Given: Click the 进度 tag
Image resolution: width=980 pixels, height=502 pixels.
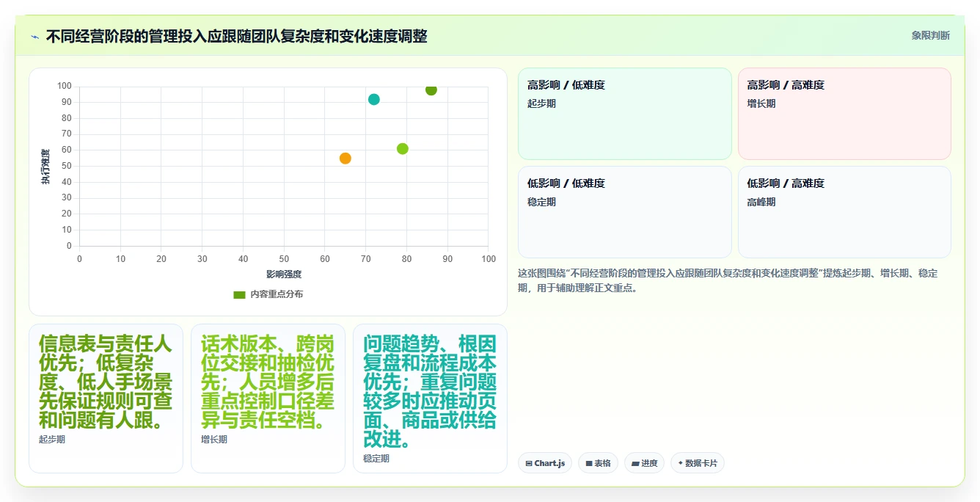Looking at the screenshot, I should pos(645,463).
